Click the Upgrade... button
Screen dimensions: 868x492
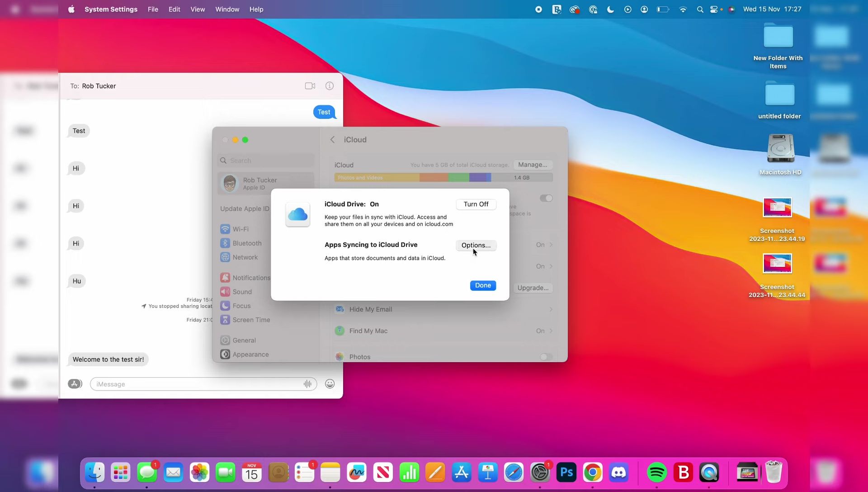533,288
